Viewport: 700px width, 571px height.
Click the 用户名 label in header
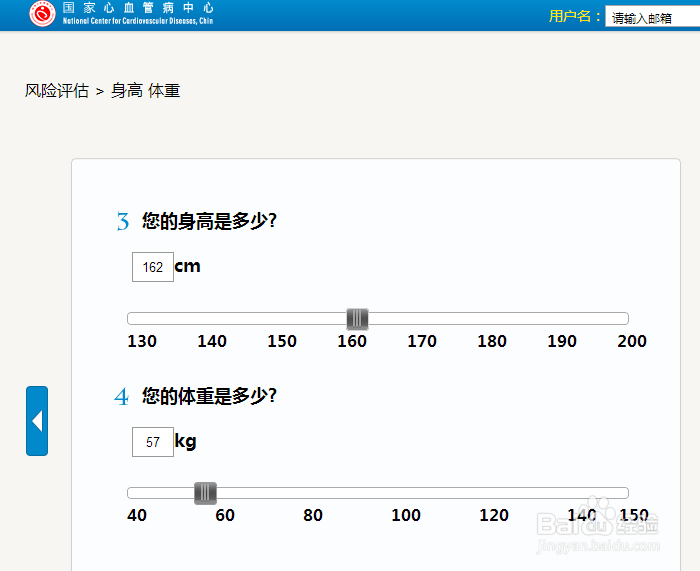tap(575, 17)
